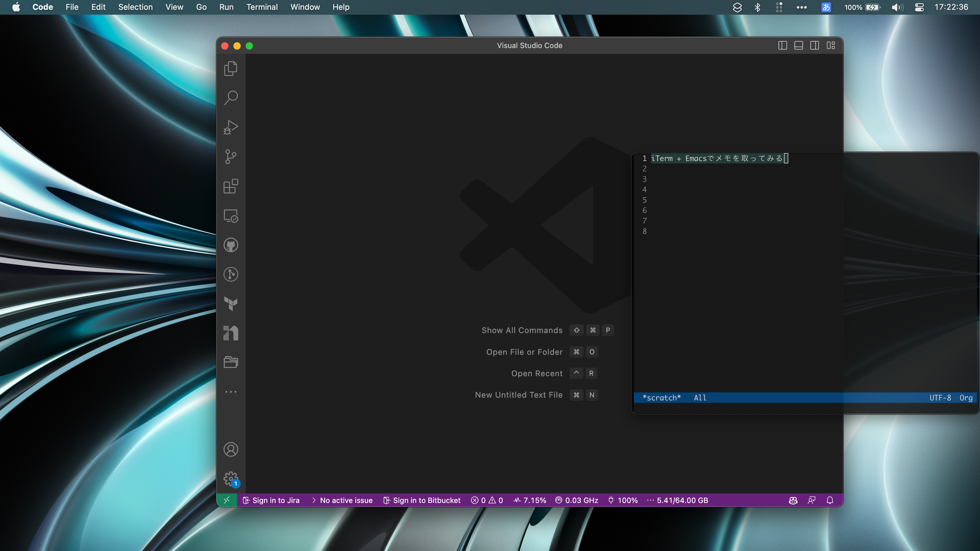Open Problems via errors and warnings count

(x=487, y=500)
